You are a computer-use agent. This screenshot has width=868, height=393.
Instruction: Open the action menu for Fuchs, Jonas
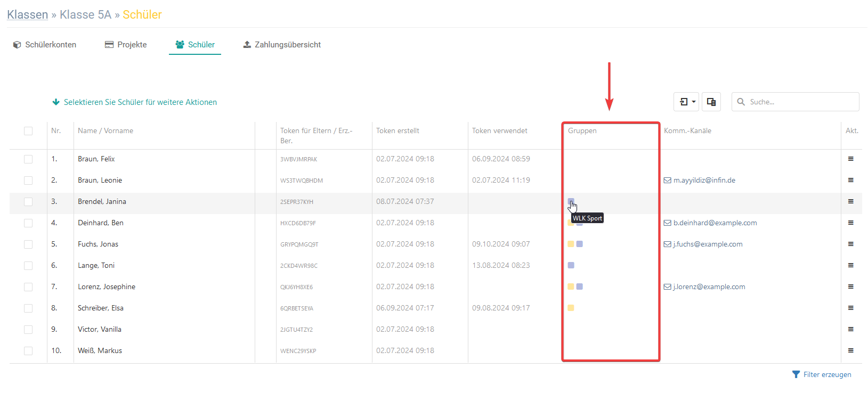tap(851, 244)
